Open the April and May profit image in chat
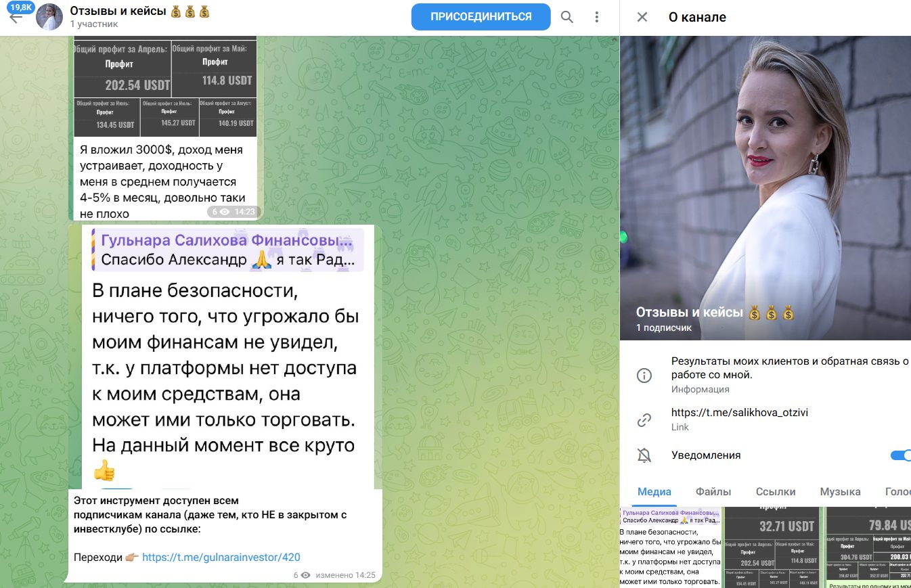The image size is (911, 588). coord(164,86)
